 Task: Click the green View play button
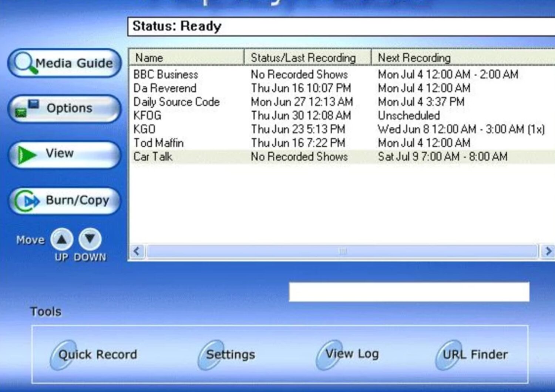[64, 154]
